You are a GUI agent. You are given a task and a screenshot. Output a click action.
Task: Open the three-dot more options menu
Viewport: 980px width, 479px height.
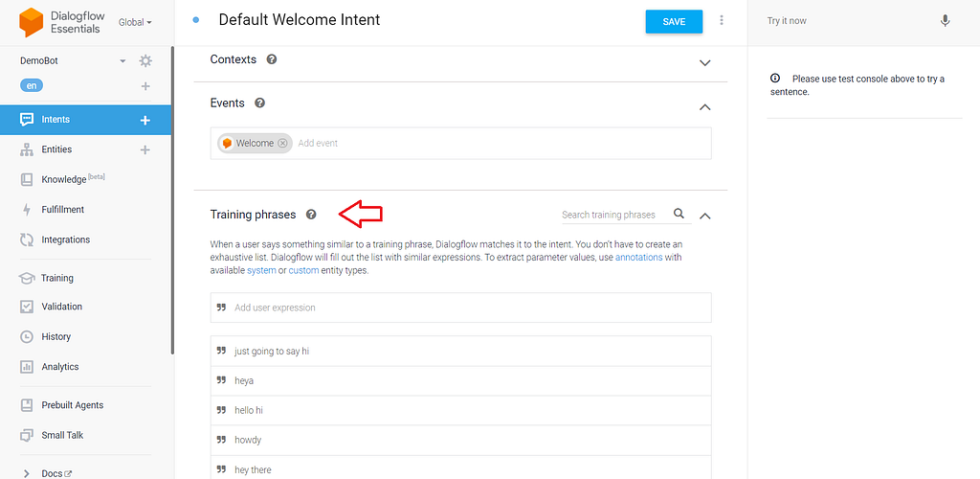click(722, 21)
